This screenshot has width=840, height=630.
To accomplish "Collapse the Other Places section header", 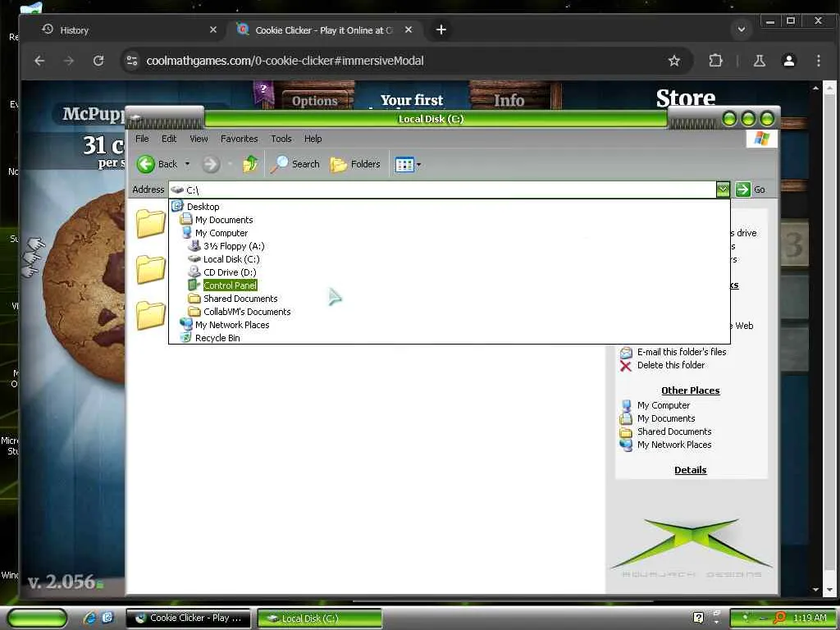I will click(690, 390).
